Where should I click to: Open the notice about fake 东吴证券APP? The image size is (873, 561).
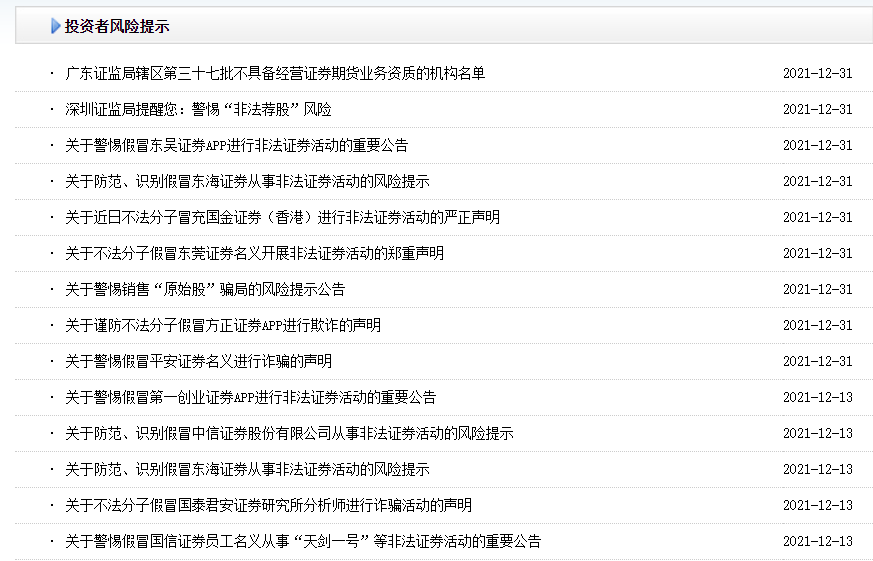(237, 145)
